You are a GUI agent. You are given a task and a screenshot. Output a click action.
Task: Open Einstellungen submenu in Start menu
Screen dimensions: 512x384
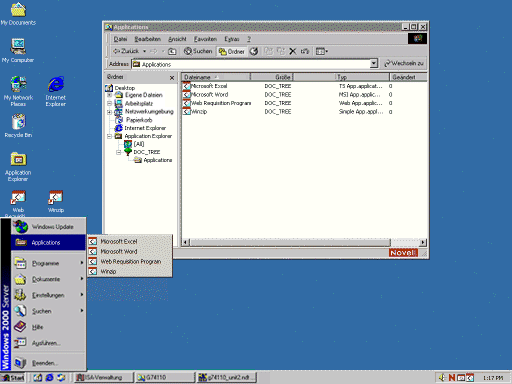(x=48, y=295)
